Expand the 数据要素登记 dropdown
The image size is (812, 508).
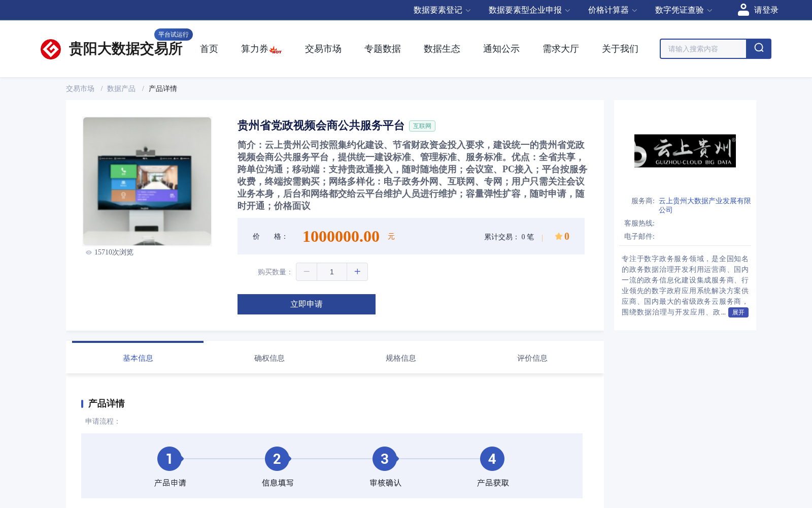442,10
